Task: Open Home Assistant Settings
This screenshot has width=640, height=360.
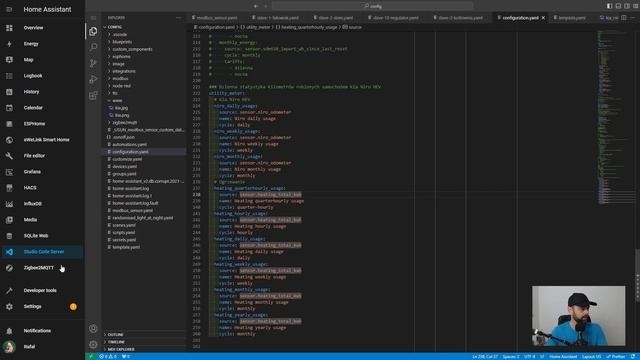Action: click(x=42, y=307)
